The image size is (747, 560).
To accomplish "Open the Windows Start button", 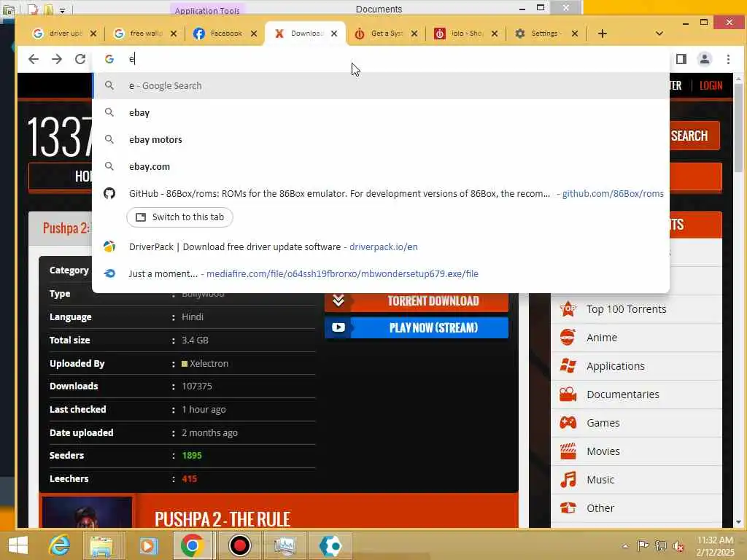I will coord(18,545).
